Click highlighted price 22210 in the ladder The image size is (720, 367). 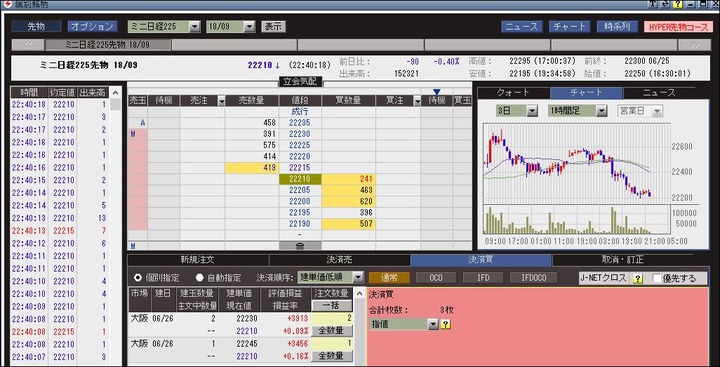300,179
